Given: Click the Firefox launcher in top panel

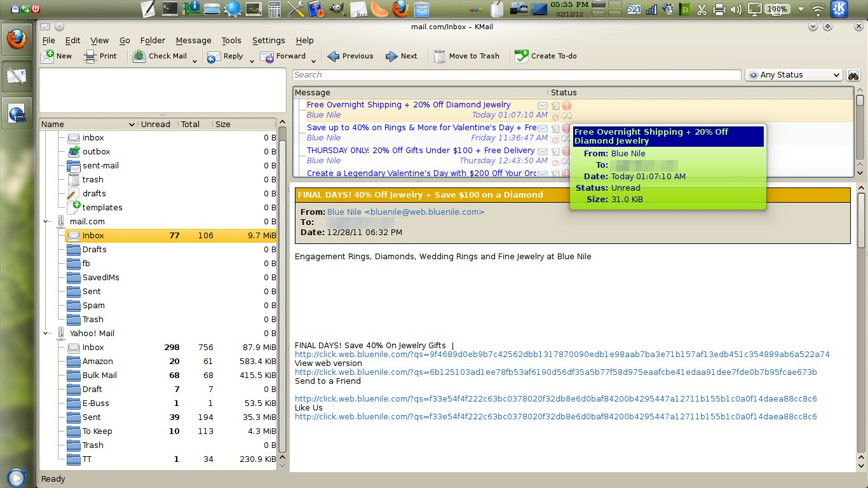Looking at the screenshot, I should click(400, 9).
